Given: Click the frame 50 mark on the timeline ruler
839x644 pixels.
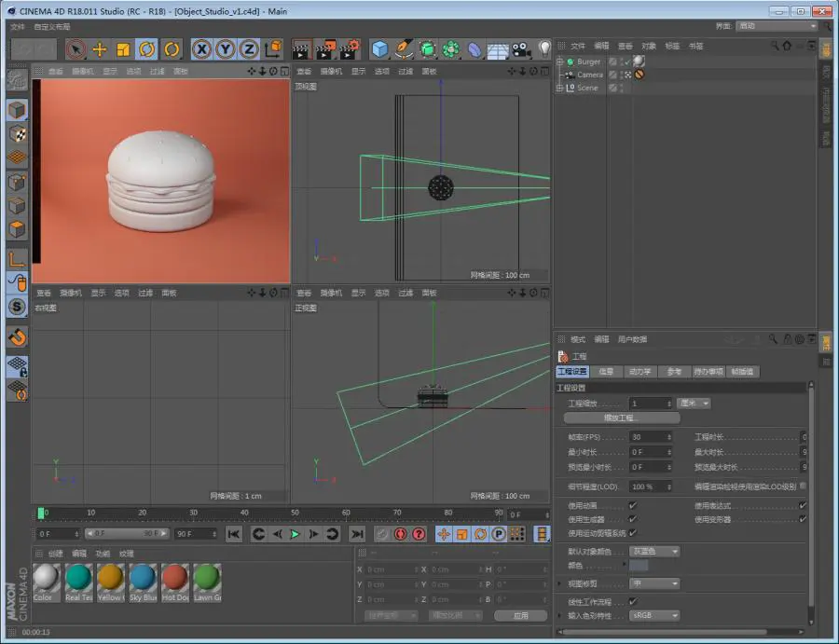Looking at the screenshot, I should 295,513.
